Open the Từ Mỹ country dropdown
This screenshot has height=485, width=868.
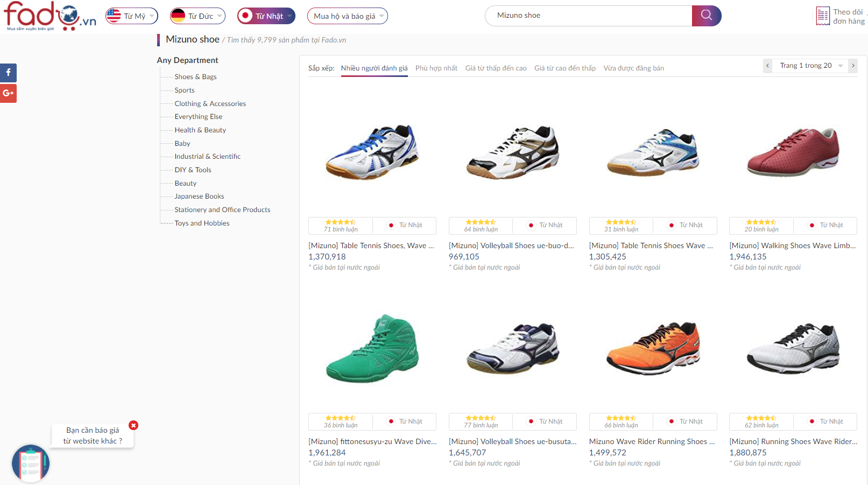pos(132,16)
